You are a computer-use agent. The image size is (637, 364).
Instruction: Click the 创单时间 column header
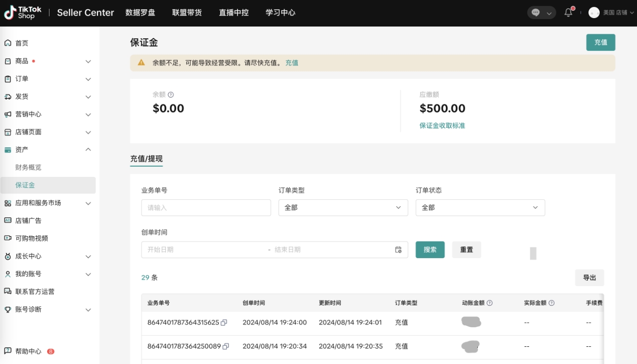click(x=254, y=303)
